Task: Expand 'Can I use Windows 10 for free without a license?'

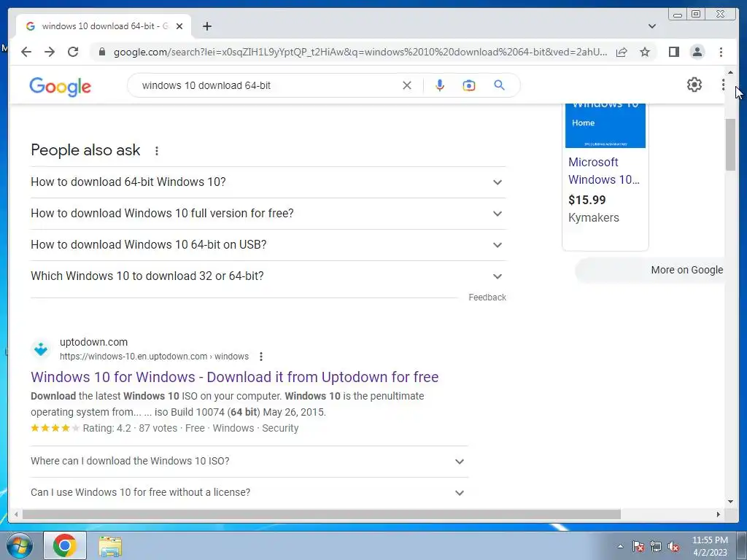Action: point(249,492)
